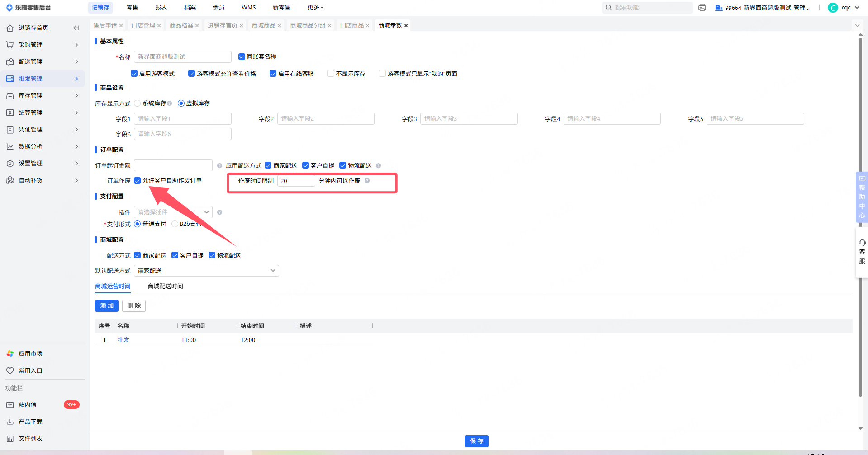Open 应用市场 via its colorful icon
The image size is (868, 455).
tap(10, 353)
